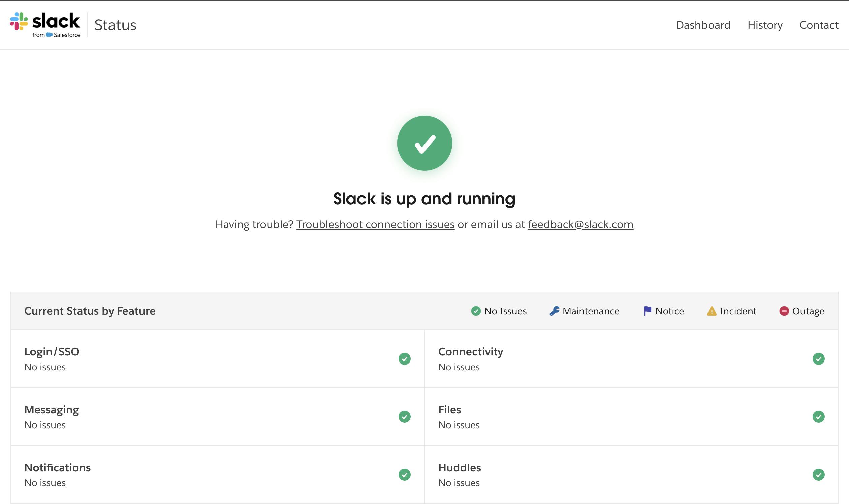Open the Contact nav item
The width and height of the screenshot is (849, 504).
click(819, 25)
